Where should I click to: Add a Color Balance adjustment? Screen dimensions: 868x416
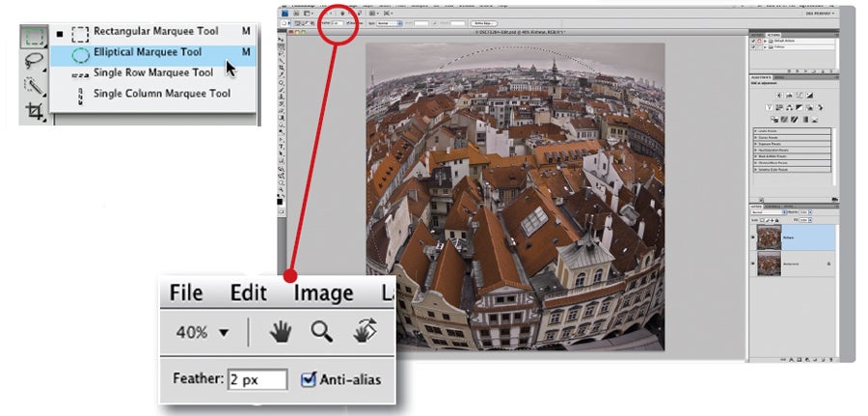(789, 107)
